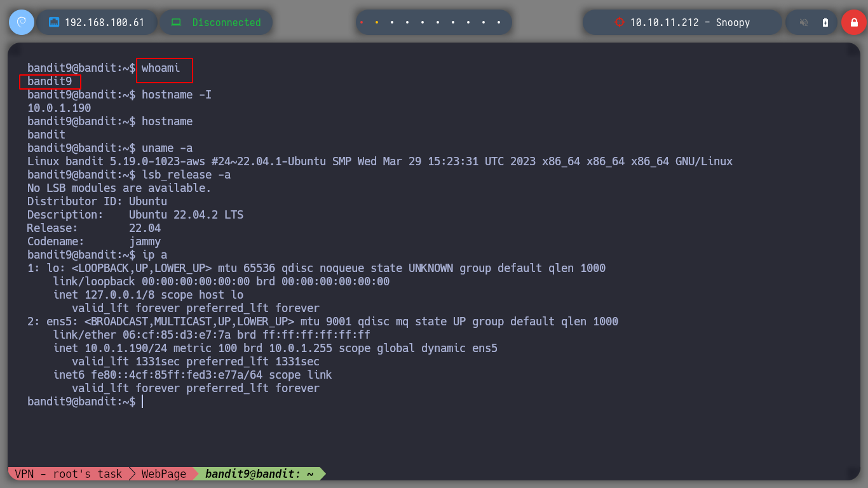Click the "whoami" command text
Screen dimensions: 868x488
[x=161, y=68]
